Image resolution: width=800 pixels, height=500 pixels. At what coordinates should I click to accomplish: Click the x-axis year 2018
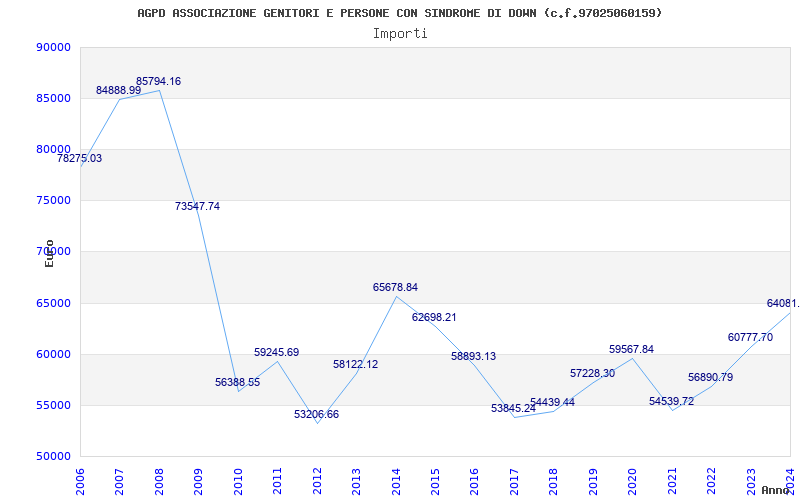554,480
